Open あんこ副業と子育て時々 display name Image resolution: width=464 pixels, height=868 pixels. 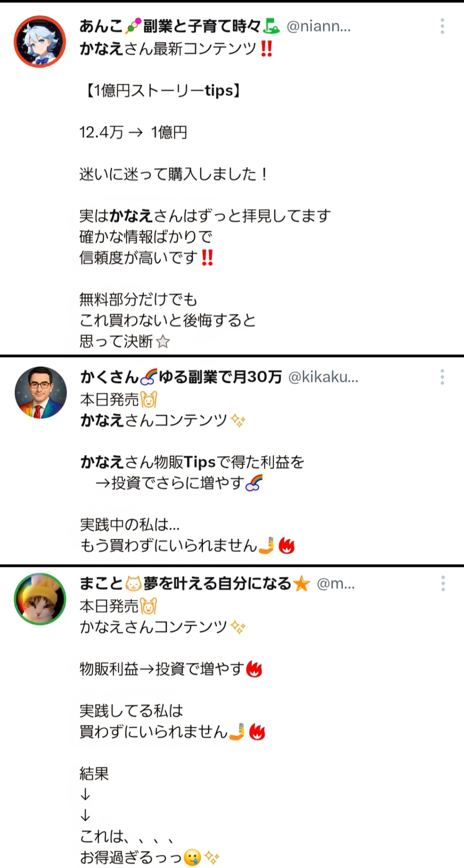(x=180, y=26)
